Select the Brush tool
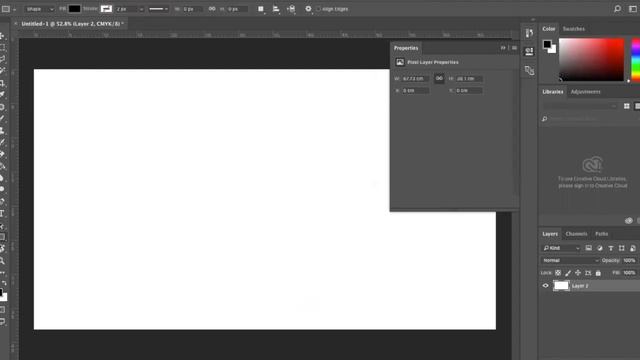 click(2, 118)
